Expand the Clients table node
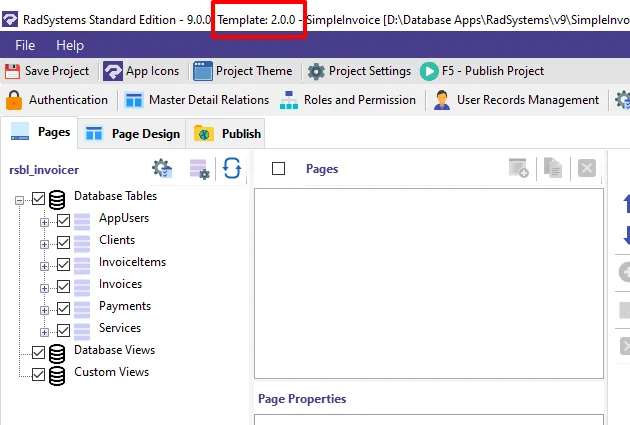The width and height of the screenshot is (630, 425). pyautogui.click(x=44, y=244)
